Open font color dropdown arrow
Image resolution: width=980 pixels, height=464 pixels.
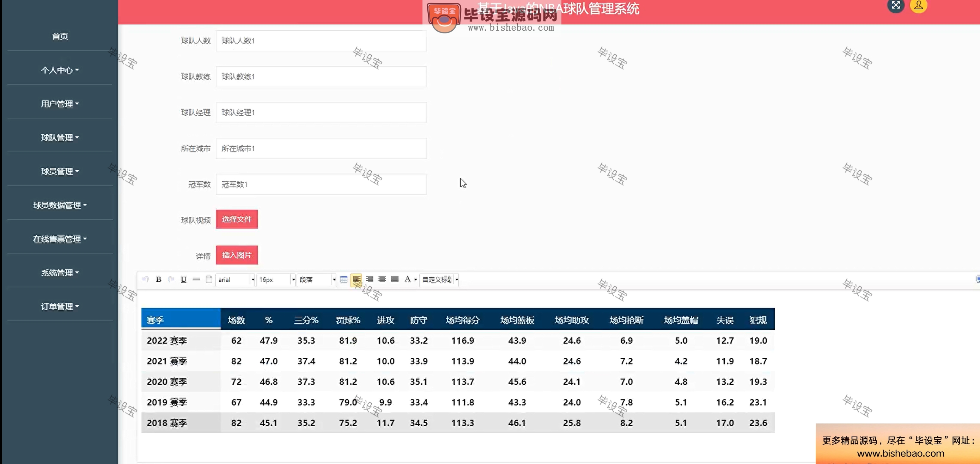coord(415,280)
